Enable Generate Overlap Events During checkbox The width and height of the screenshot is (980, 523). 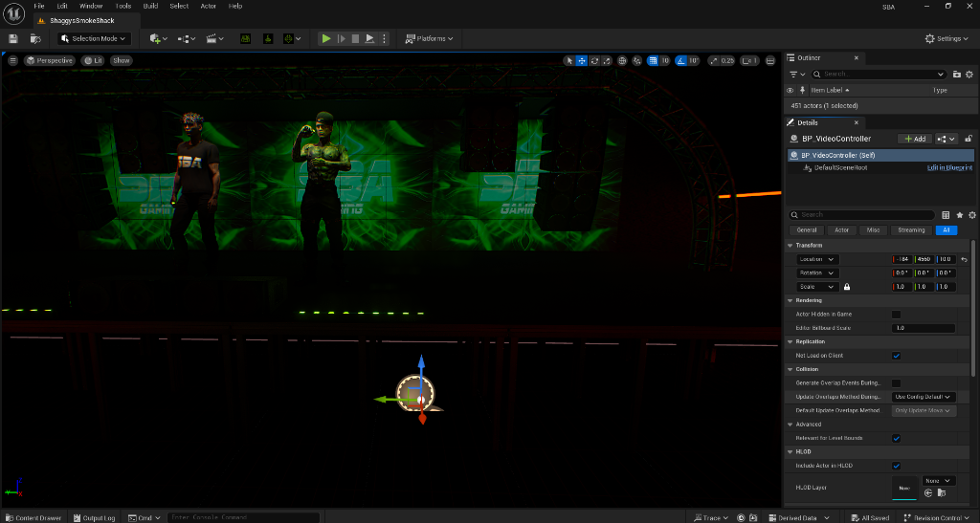point(896,383)
